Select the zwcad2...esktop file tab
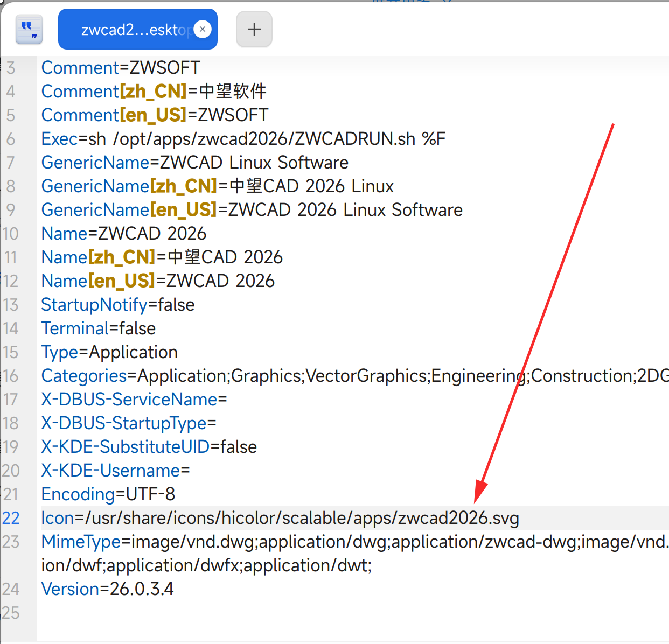 coord(137,29)
